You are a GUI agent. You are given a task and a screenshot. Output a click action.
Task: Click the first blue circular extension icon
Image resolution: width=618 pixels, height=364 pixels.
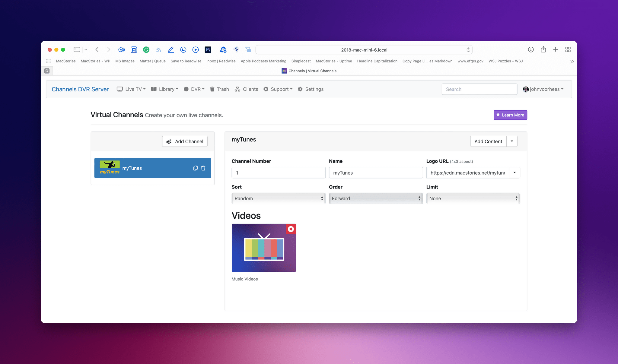point(122,49)
